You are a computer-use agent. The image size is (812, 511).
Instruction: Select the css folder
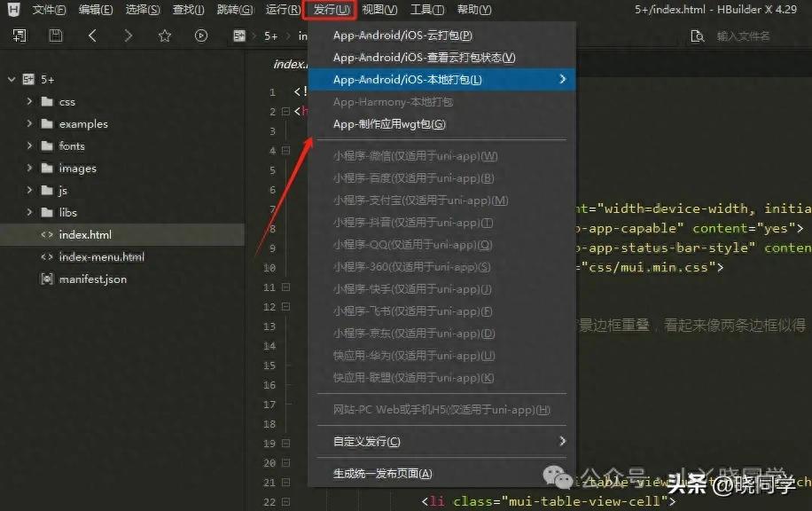click(66, 102)
